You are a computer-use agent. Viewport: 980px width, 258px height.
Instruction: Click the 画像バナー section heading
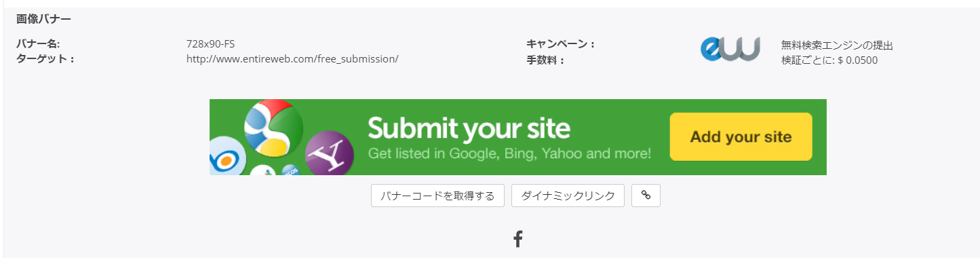tap(43, 18)
